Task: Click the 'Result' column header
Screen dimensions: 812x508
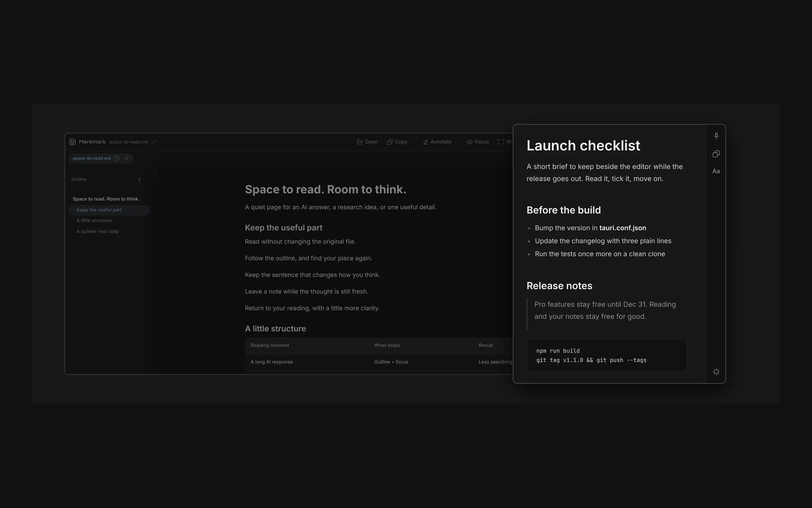Action: click(485, 345)
